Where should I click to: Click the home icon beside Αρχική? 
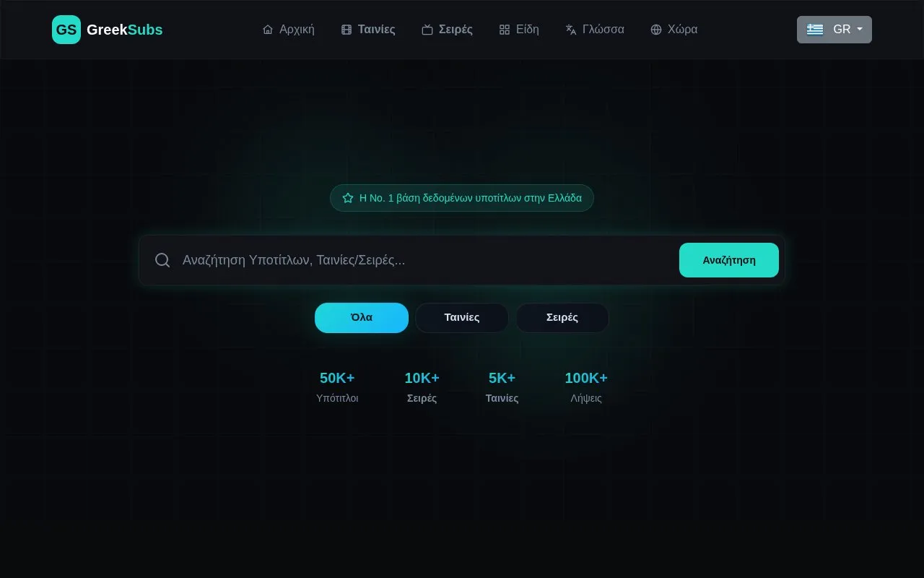point(268,30)
